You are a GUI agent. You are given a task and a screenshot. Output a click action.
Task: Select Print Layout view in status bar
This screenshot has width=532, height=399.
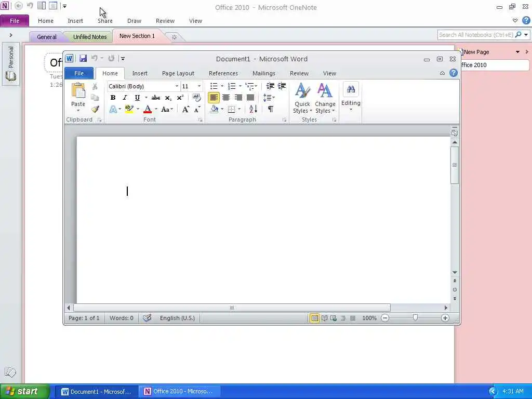[314, 318]
